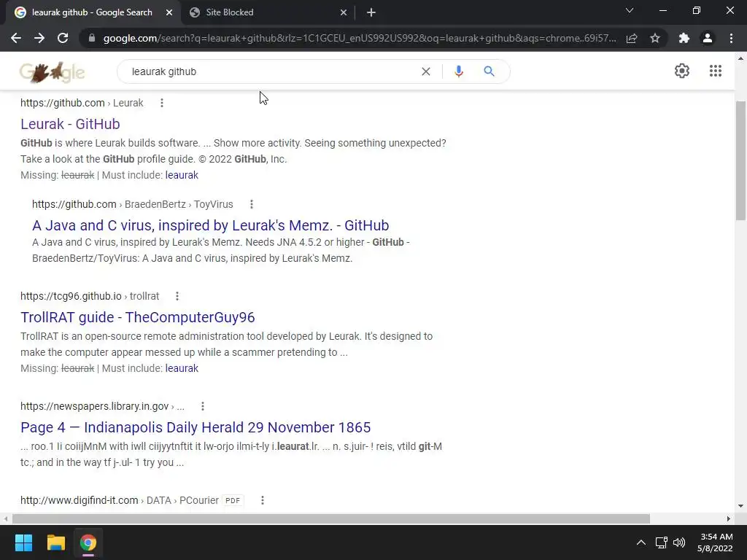
Task: Switch to the Site Blocked tab
Action: [268, 12]
